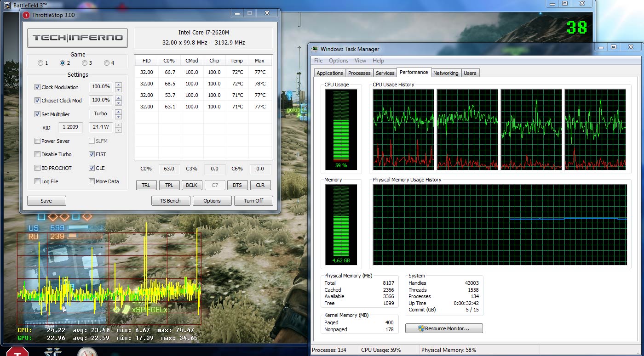This screenshot has width=644, height=356.
Task: Enable the Disable Turbo checkbox
Action: (37, 154)
